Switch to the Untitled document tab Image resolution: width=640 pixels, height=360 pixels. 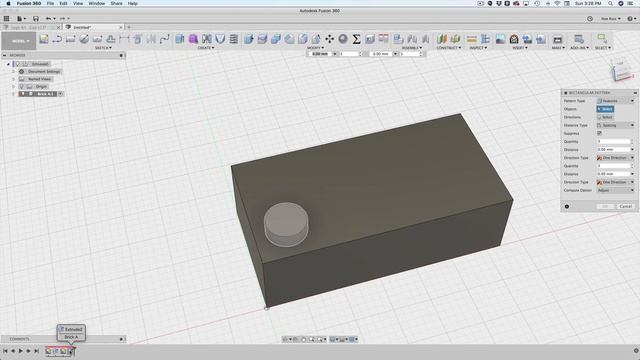(x=93, y=27)
